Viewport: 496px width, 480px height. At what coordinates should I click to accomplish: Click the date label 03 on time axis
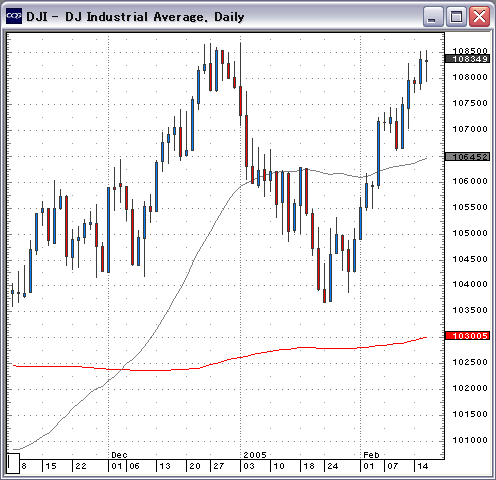pos(249,466)
